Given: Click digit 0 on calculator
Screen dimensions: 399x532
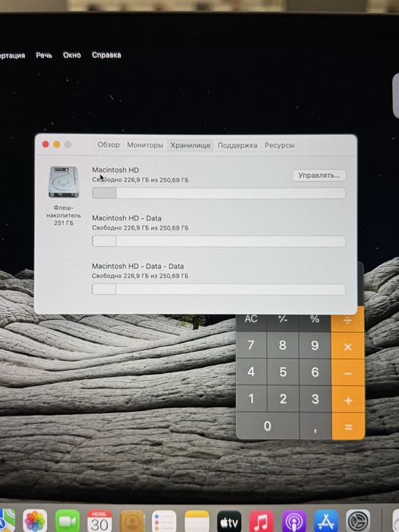Looking at the screenshot, I should (x=268, y=426).
